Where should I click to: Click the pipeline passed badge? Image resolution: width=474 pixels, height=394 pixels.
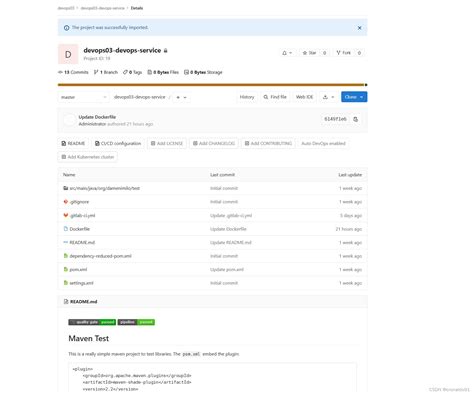[136, 322]
